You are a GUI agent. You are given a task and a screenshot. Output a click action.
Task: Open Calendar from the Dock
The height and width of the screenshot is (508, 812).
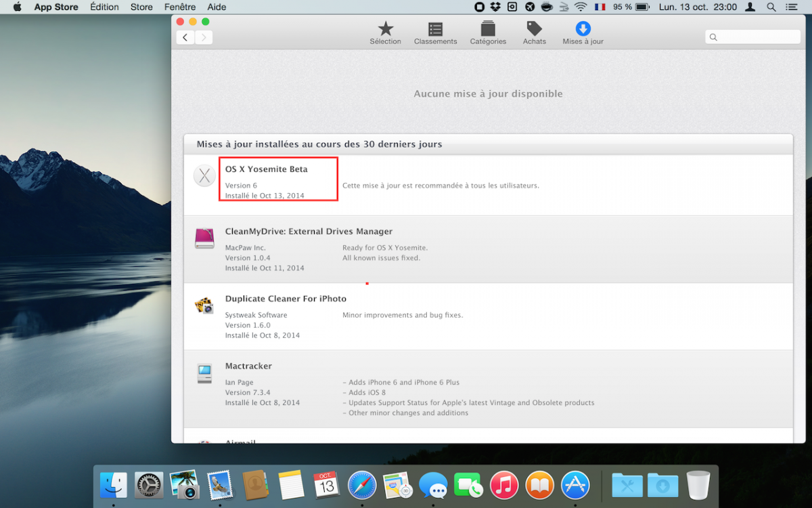pos(327,485)
